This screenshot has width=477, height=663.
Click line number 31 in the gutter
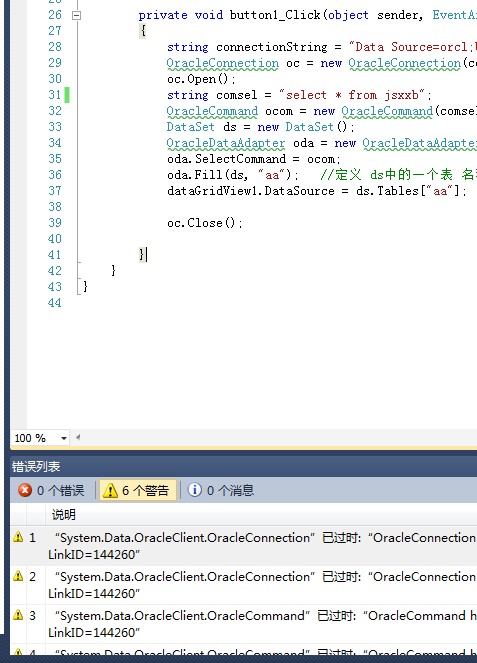coord(55,95)
